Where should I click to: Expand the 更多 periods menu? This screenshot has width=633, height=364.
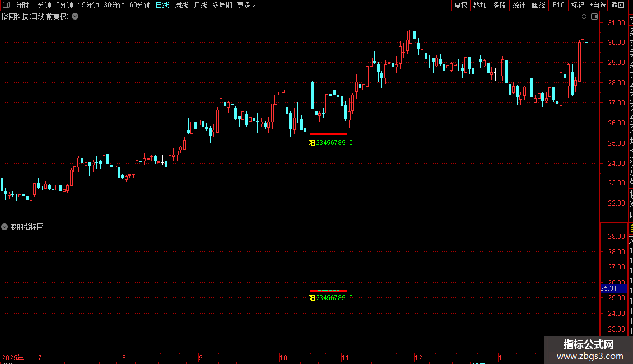tap(246, 5)
